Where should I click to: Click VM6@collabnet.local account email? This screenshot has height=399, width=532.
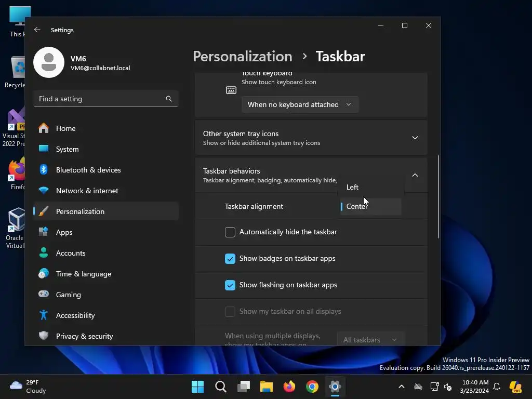pos(100,68)
